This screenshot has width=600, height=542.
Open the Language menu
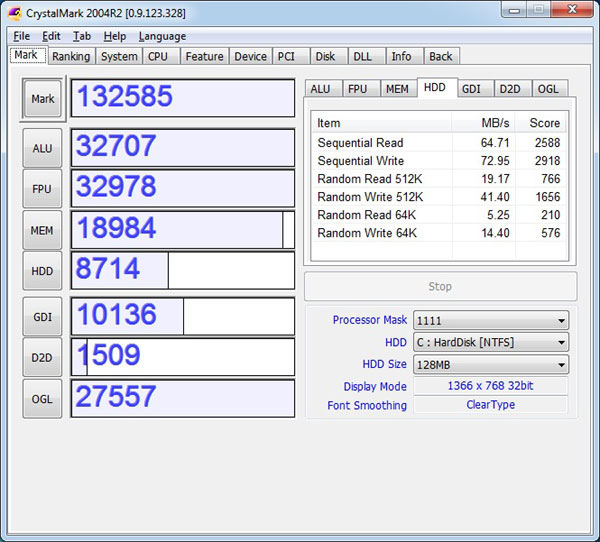tap(162, 36)
